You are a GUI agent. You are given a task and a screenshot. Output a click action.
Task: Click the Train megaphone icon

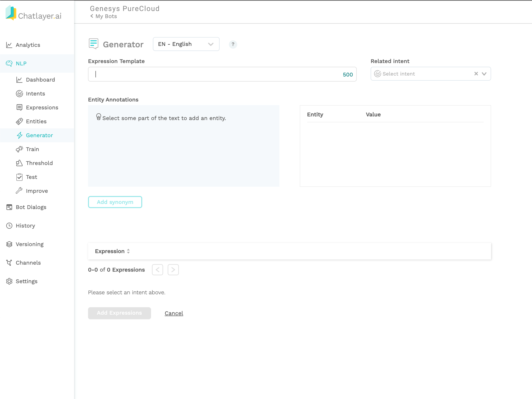(x=19, y=149)
